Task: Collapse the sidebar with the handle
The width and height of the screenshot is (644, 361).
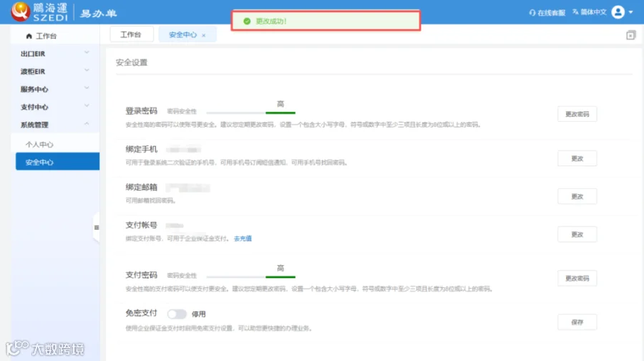Action: click(97, 227)
